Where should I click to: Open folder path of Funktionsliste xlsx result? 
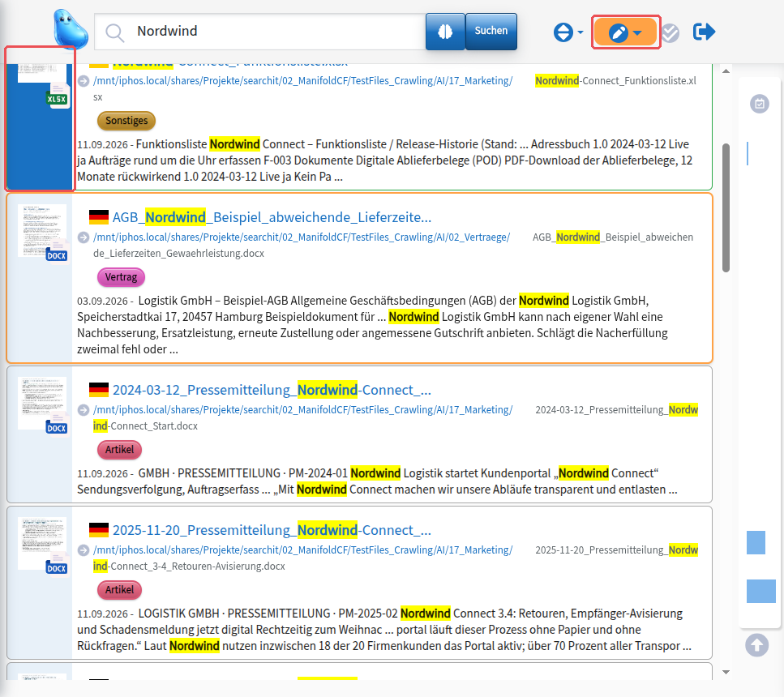pyautogui.click(x=303, y=80)
